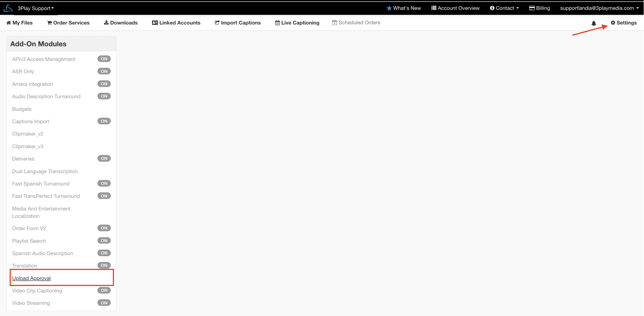Click the What's New link
Viewport: 644px width, 316px height.
point(404,8)
